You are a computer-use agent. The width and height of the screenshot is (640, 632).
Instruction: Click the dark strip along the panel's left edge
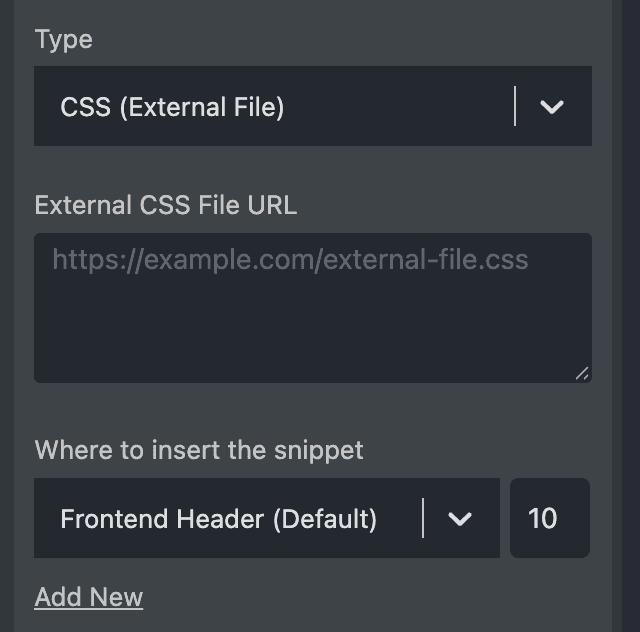point(7,316)
